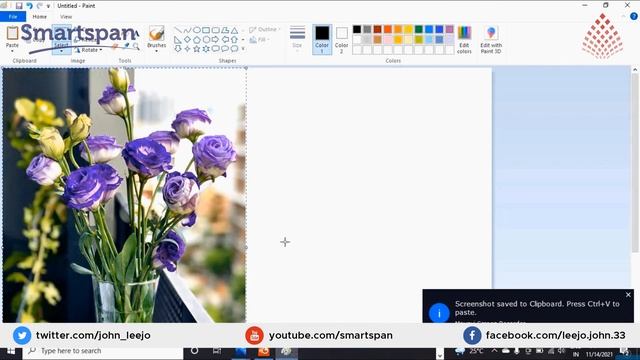
Task: Choose the Five-point star shape
Action: (x=197, y=49)
